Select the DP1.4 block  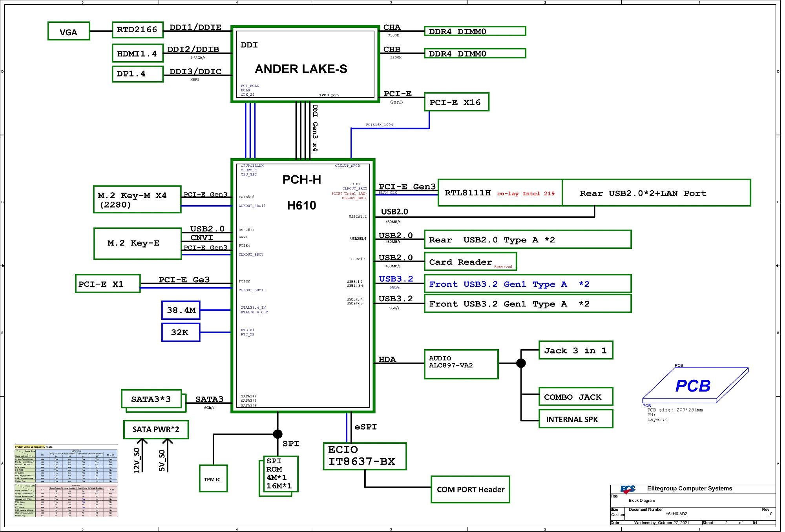(137, 74)
